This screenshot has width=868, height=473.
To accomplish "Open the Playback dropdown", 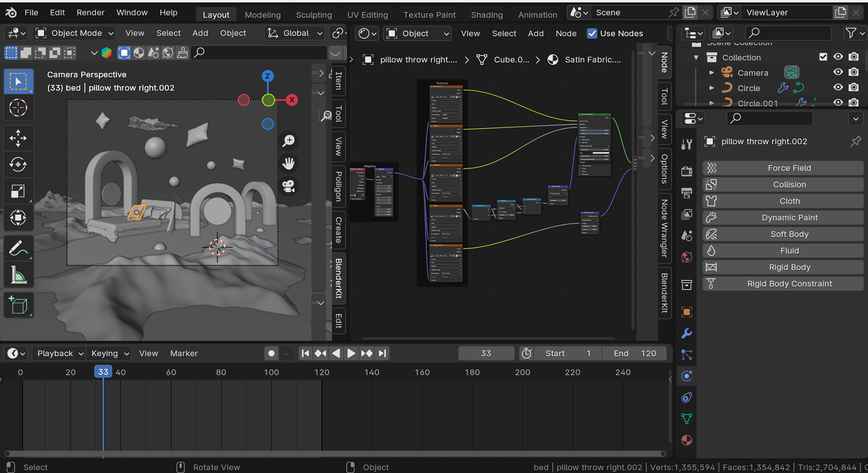I will [59, 353].
